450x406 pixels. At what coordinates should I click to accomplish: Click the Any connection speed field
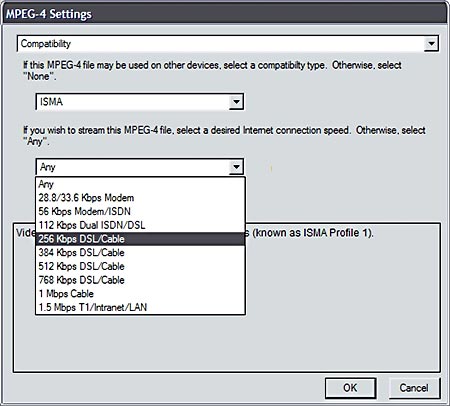pos(133,167)
